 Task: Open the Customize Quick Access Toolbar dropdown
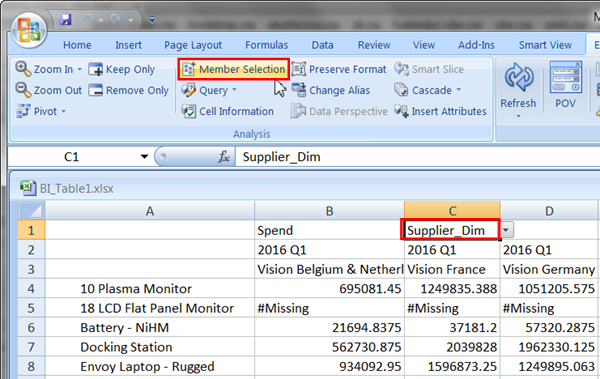click(152, 20)
